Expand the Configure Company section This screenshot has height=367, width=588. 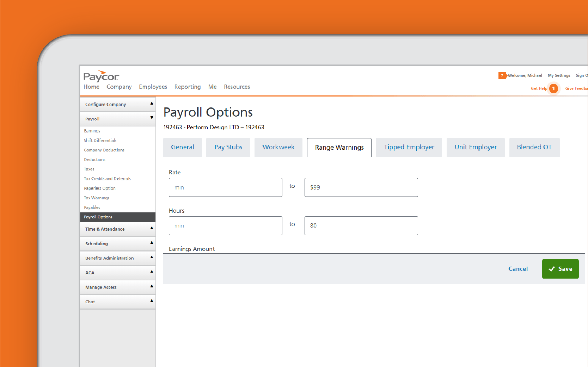pos(118,105)
